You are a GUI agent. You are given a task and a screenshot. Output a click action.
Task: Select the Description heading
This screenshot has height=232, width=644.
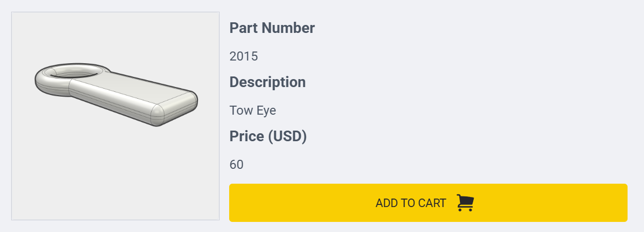[267, 82]
